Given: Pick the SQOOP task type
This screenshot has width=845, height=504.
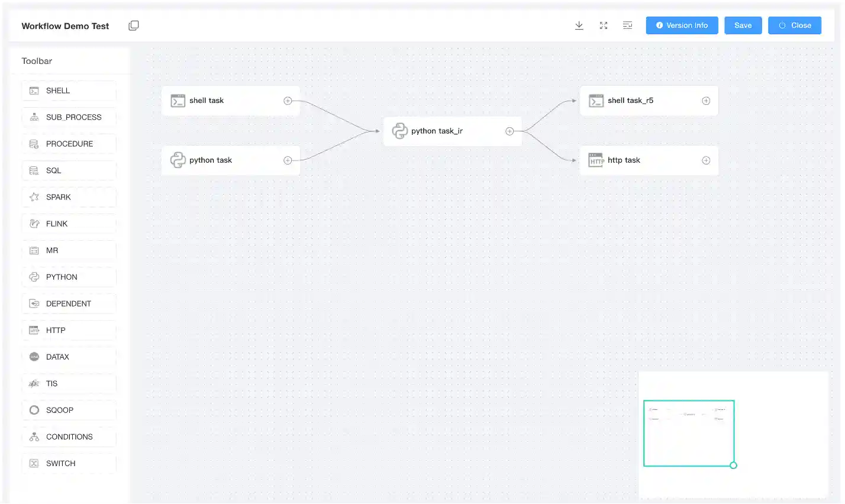Looking at the screenshot, I should (x=35, y=410).
